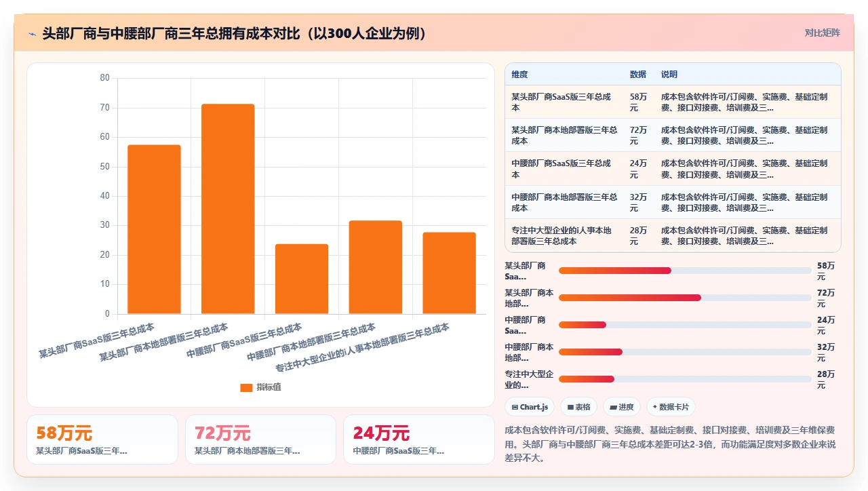Select table row 某头部厂商本地部署版三年总成本
Image resolution: width=868 pixels, height=491 pixels.
click(x=673, y=136)
